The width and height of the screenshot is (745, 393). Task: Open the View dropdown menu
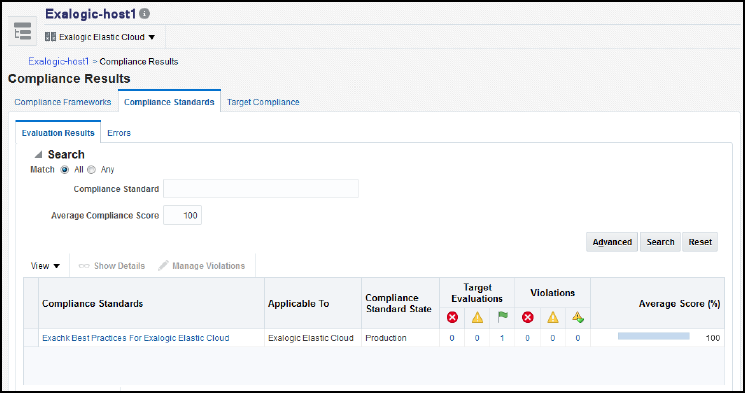click(45, 266)
